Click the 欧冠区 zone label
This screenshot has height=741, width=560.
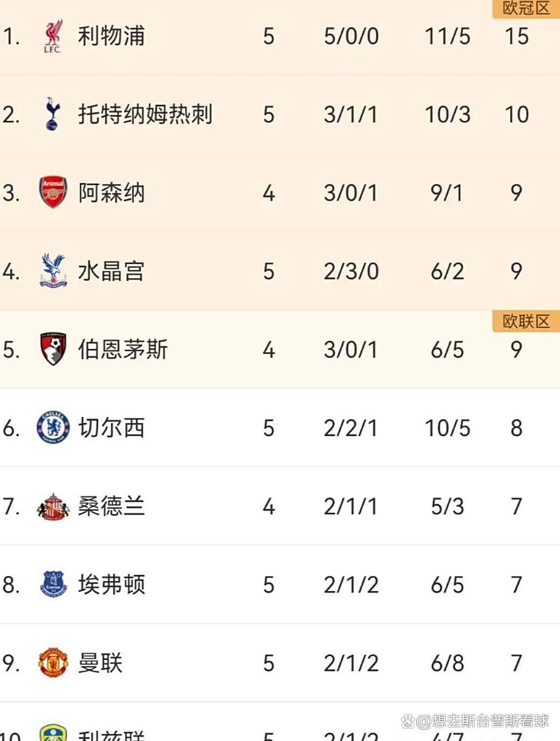(x=525, y=9)
